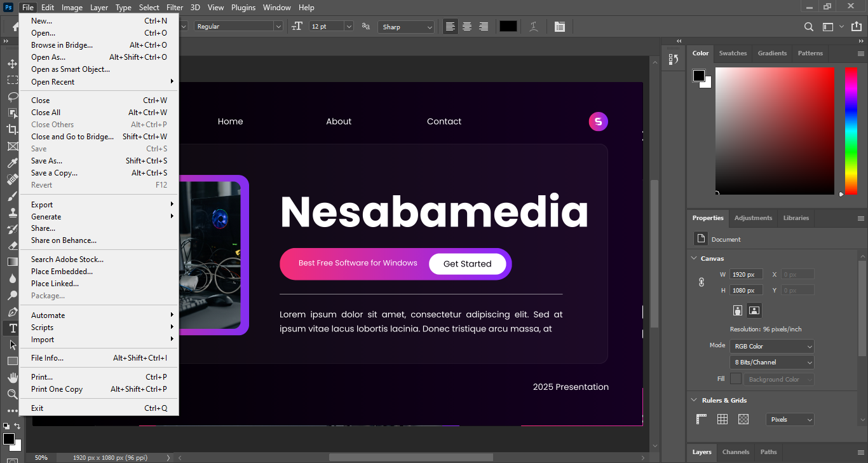This screenshot has height=463, width=868.
Task: Click the create warped text icon
Action: tap(534, 27)
